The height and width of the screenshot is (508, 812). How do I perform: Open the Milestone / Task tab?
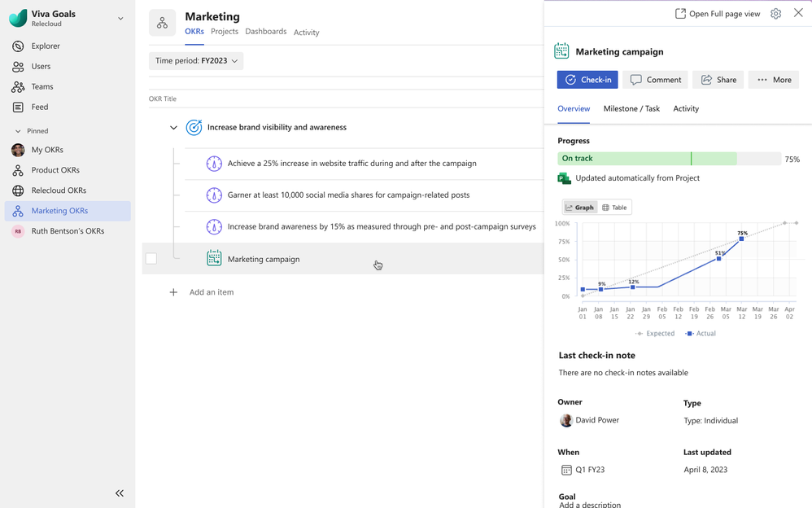click(x=631, y=109)
